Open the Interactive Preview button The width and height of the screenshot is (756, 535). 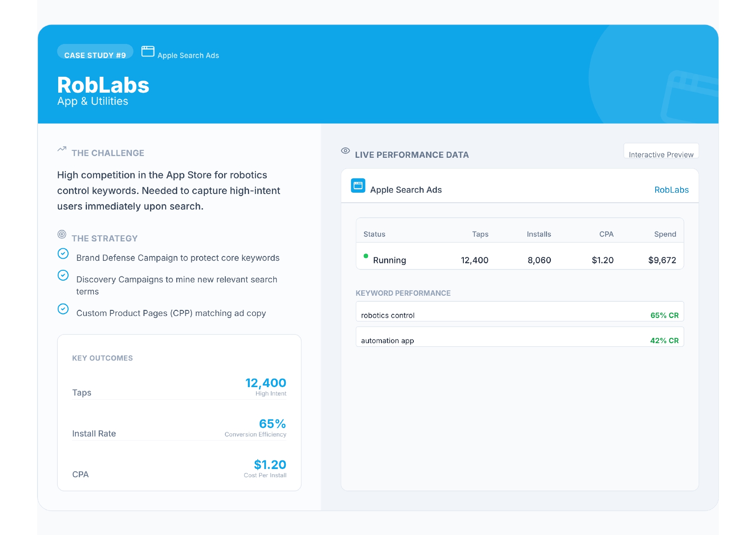661,151
